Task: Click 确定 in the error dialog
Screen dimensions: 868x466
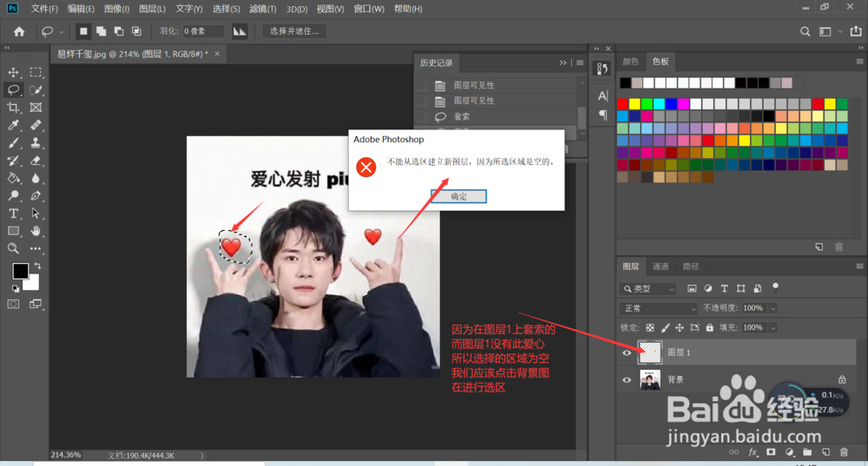Action: pyautogui.click(x=459, y=196)
